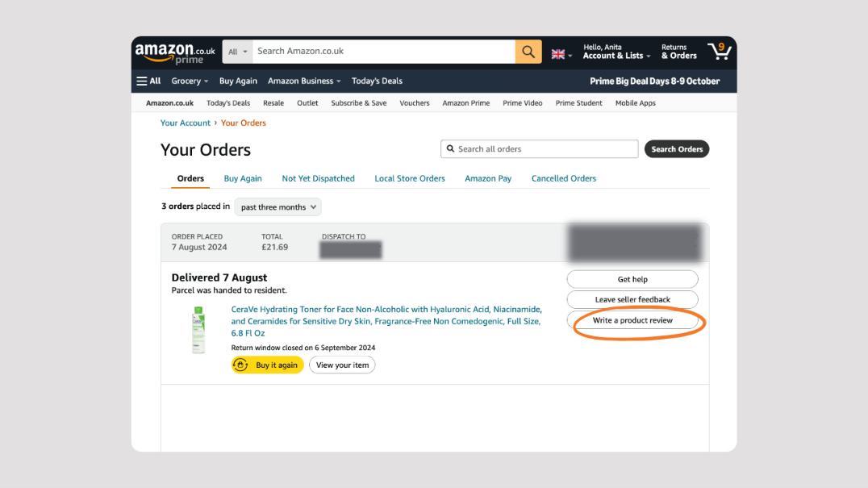Click Your Orders breadcrumb
Image resolution: width=868 pixels, height=488 pixels.
244,123
